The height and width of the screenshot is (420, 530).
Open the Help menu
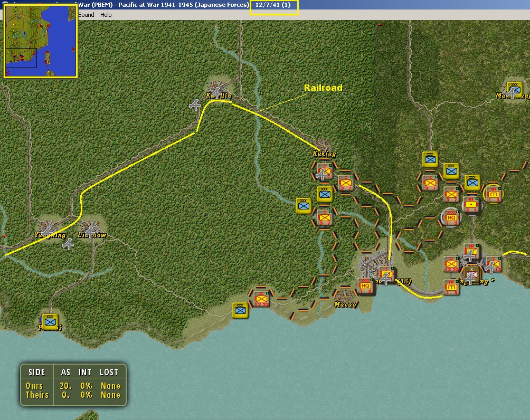tap(106, 15)
